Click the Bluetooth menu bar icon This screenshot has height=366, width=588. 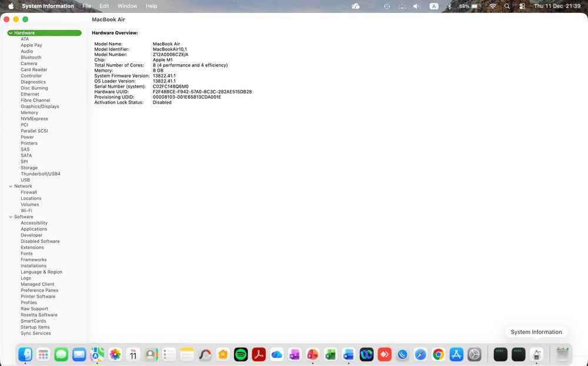click(x=449, y=6)
